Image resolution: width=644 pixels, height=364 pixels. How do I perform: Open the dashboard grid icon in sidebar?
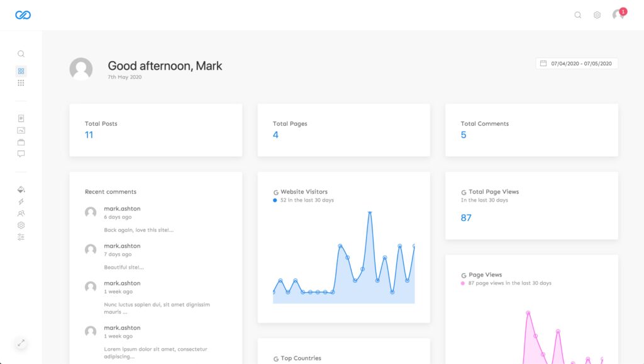(x=21, y=71)
